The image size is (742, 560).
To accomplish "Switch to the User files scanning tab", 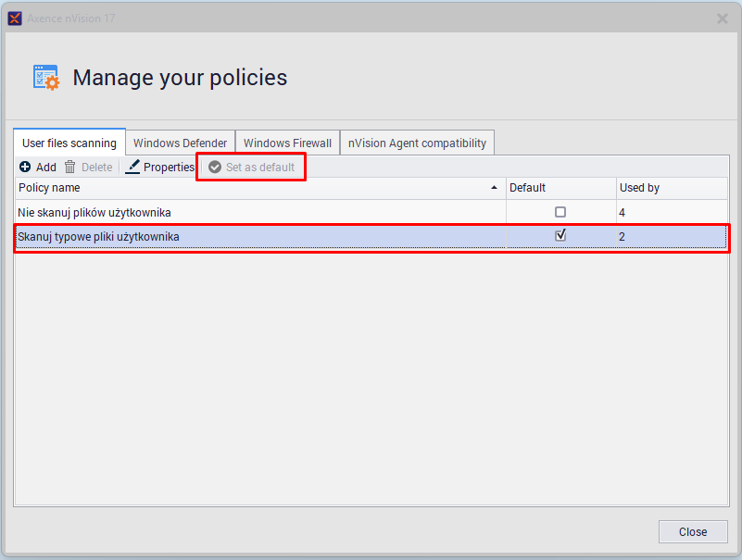I will (69, 143).
